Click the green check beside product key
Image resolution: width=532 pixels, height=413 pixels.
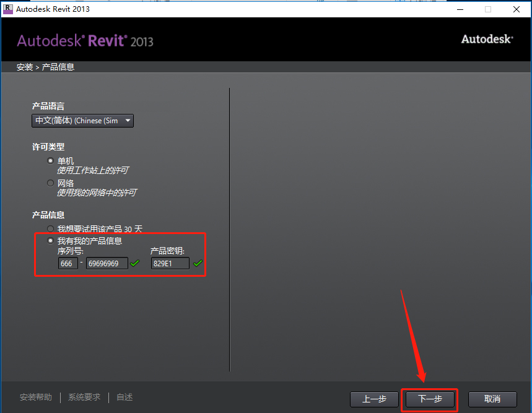(x=198, y=263)
